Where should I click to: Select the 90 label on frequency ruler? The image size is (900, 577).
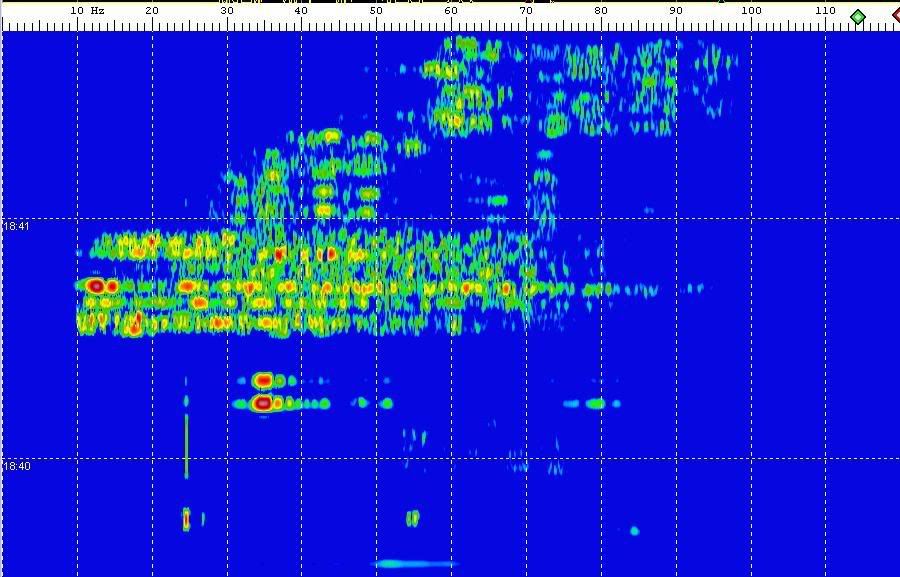pyautogui.click(x=676, y=11)
